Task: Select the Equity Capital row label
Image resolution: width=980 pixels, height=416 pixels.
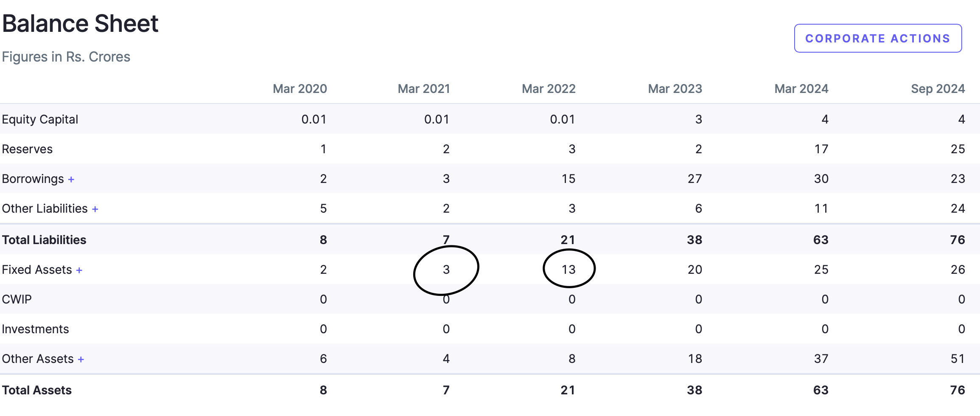Action: (40, 119)
